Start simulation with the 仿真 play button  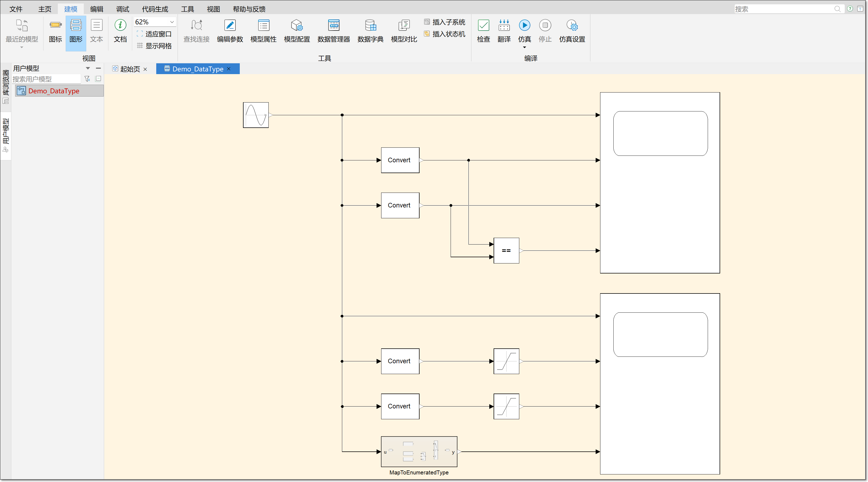coord(524,25)
